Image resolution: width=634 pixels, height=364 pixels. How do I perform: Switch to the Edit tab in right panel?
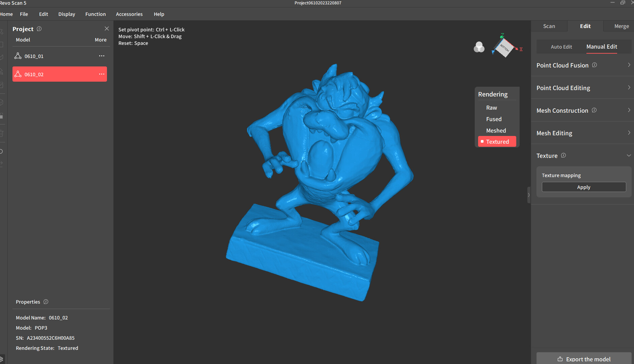[x=585, y=26]
